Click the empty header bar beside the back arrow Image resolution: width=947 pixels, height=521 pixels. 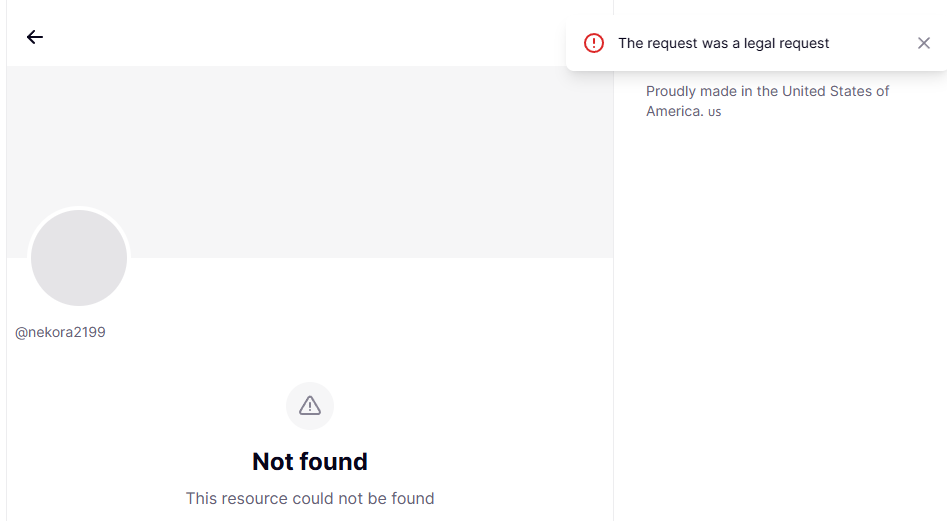[300, 37]
